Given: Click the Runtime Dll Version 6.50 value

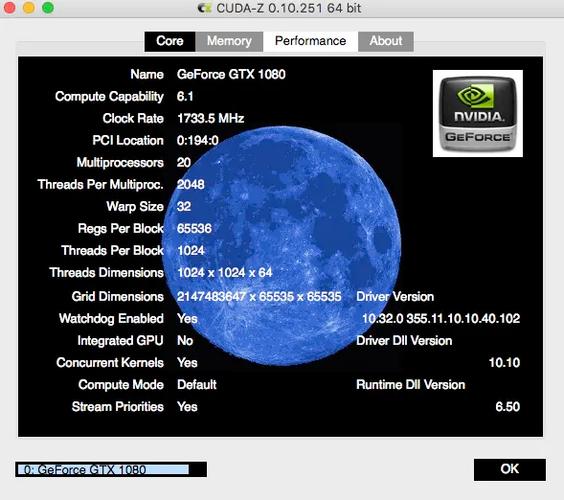Looking at the screenshot, I should [508, 406].
